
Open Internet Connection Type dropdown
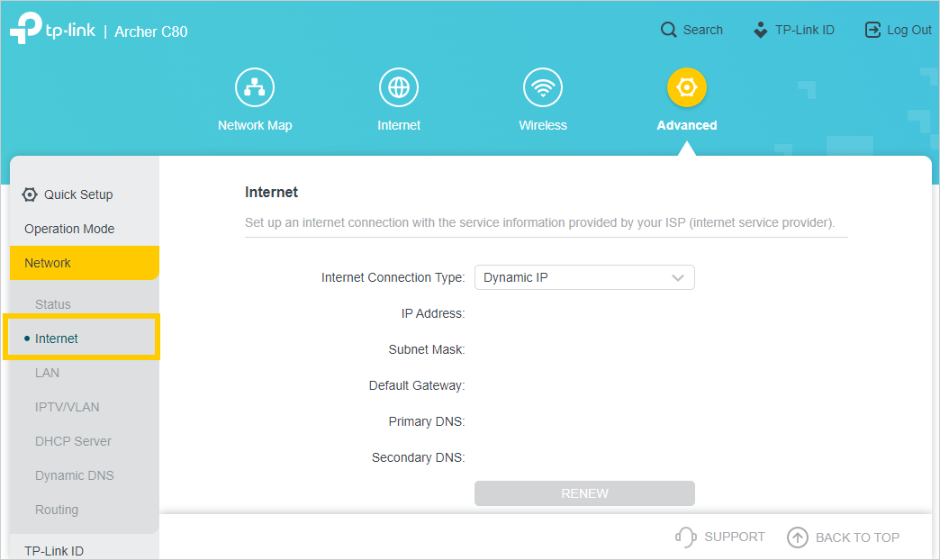coord(584,277)
